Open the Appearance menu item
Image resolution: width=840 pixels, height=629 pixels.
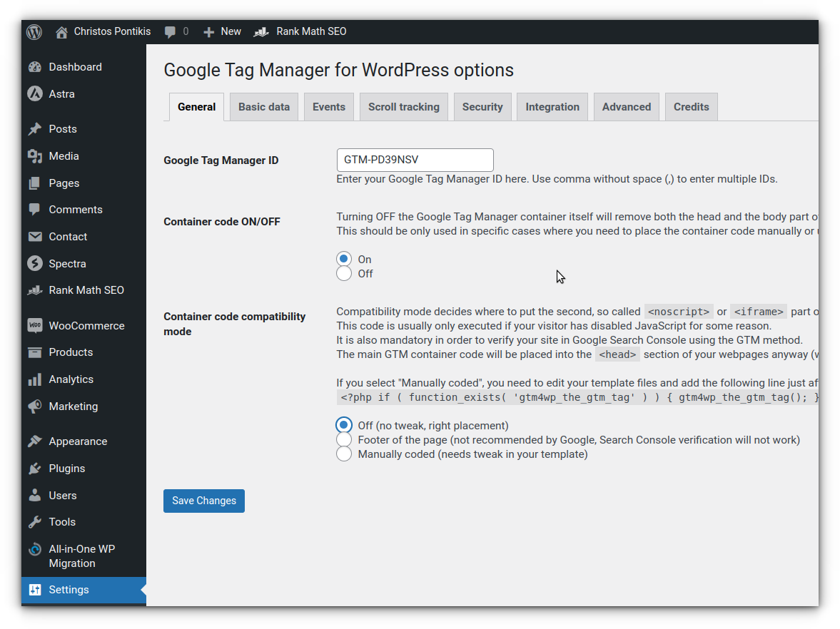pos(84,441)
